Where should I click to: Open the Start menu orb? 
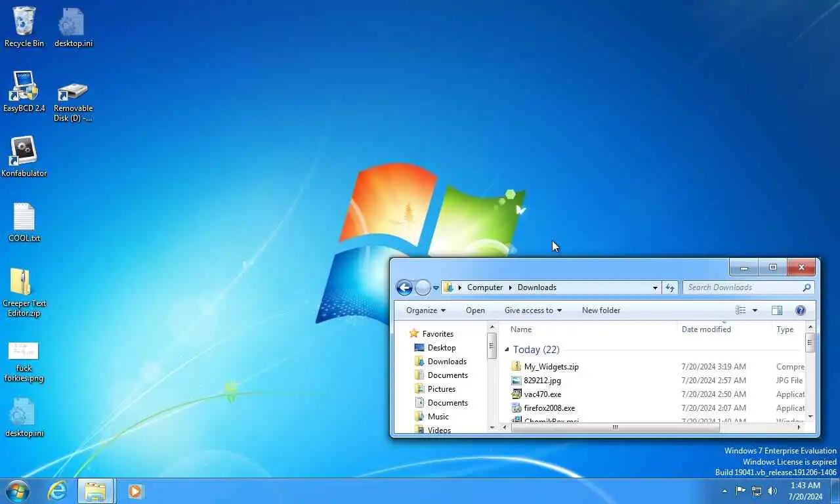coord(18,491)
